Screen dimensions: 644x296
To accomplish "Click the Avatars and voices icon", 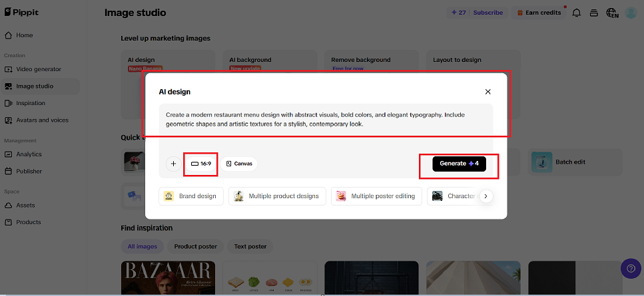I will 8,120.
